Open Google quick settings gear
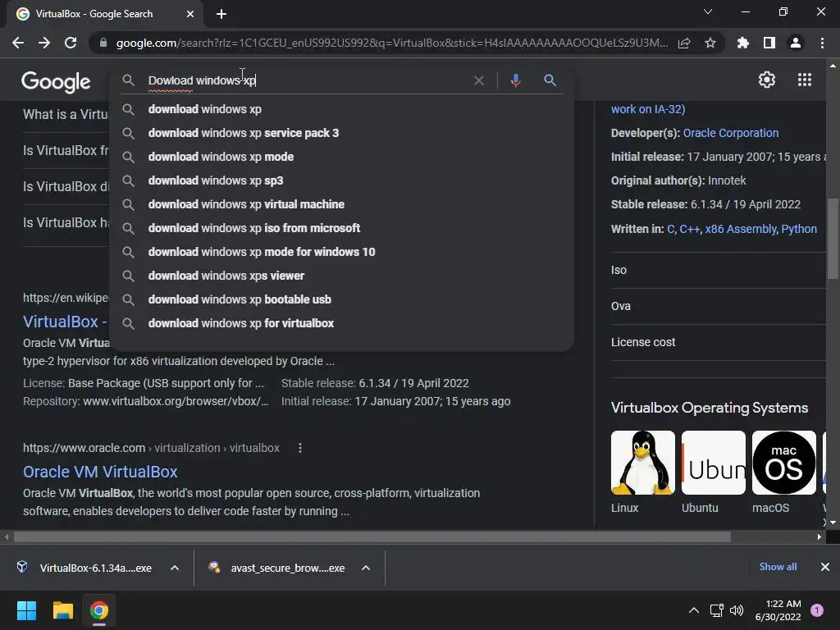The width and height of the screenshot is (840, 630). point(767,80)
